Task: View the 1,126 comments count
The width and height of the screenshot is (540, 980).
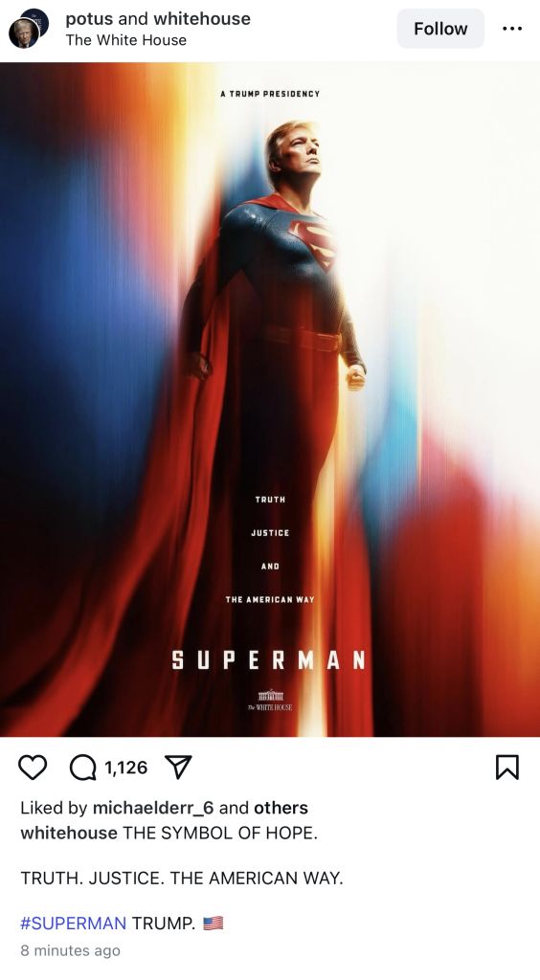Action: pos(126,768)
